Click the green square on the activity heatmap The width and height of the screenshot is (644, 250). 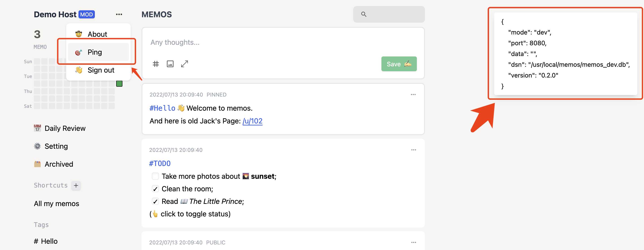tap(119, 83)
